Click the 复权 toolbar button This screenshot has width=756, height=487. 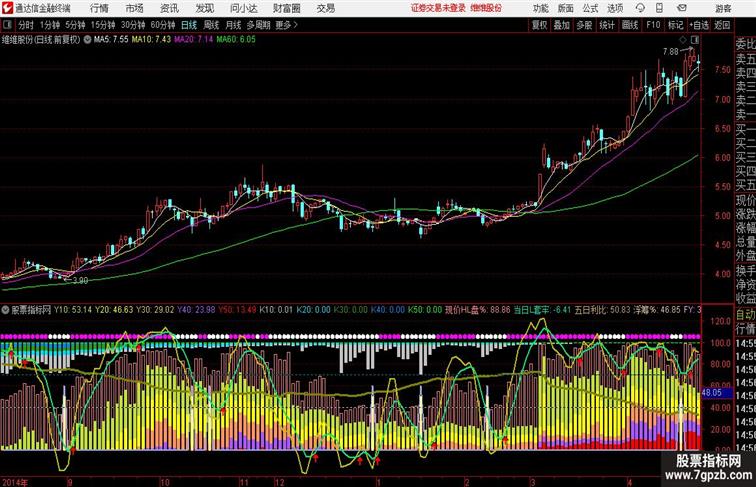(x=539, y=25)
